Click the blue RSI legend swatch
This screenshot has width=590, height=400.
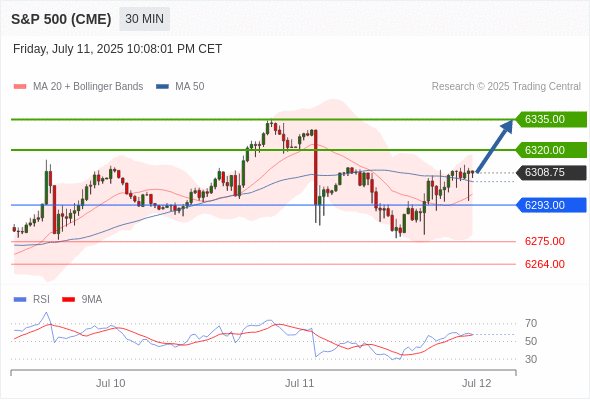20,300
